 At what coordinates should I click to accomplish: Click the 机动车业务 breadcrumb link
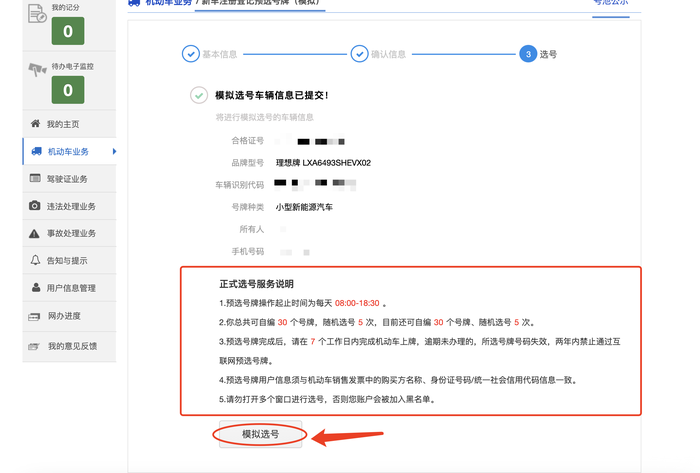(166, 3)
